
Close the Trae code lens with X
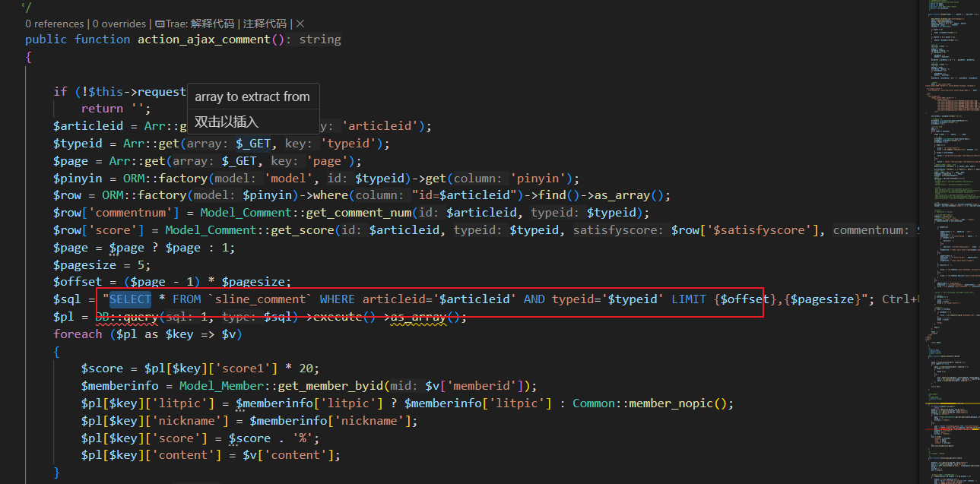click(x=300, y=24)
